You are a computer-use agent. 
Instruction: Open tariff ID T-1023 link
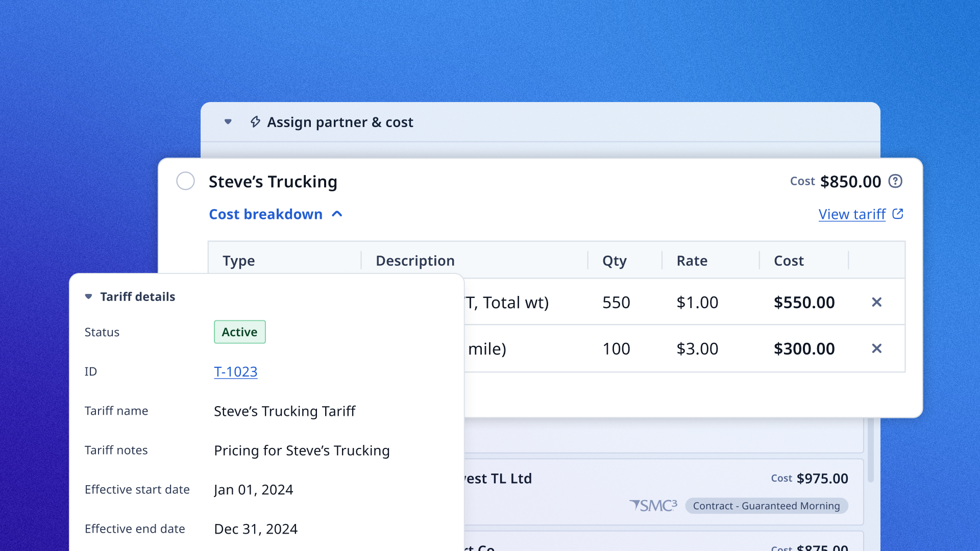point(236,371)
